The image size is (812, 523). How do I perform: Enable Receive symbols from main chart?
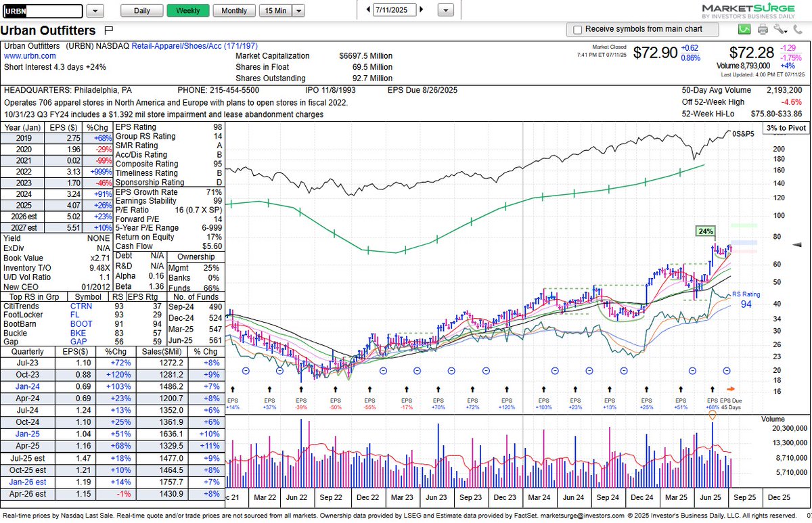(577, 30)
